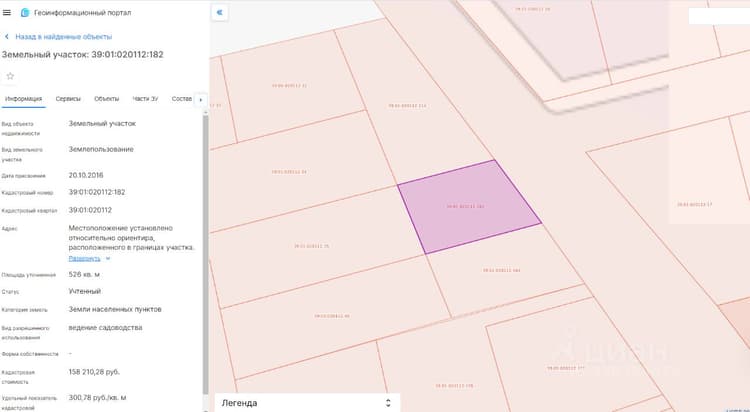The height and width of the screenshot is (412, 750).
Task: Click the Геоинформационный портал title
Action: coord(82,13)
